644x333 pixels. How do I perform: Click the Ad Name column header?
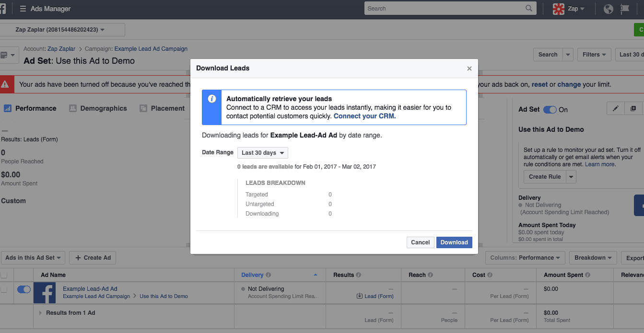click(x=53, y=275)
